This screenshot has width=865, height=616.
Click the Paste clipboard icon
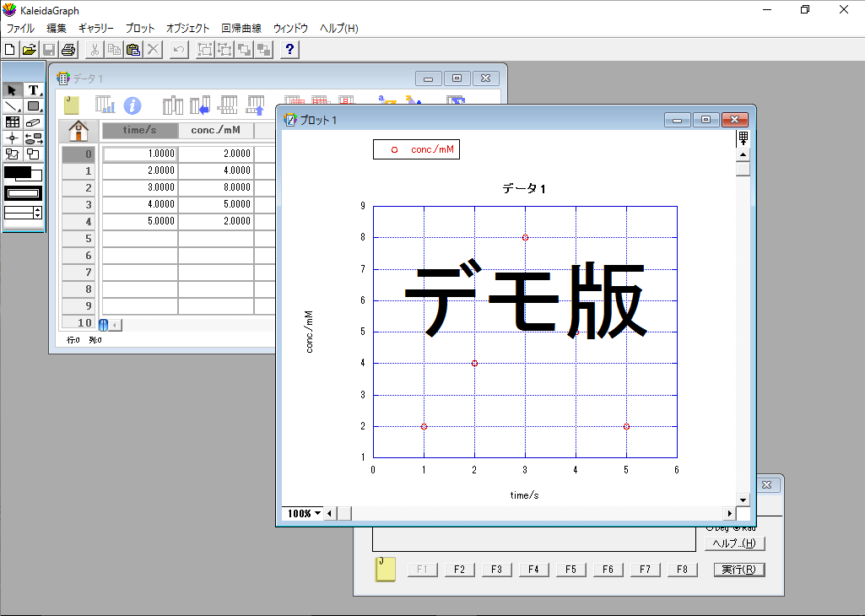(x=133, y=50)
